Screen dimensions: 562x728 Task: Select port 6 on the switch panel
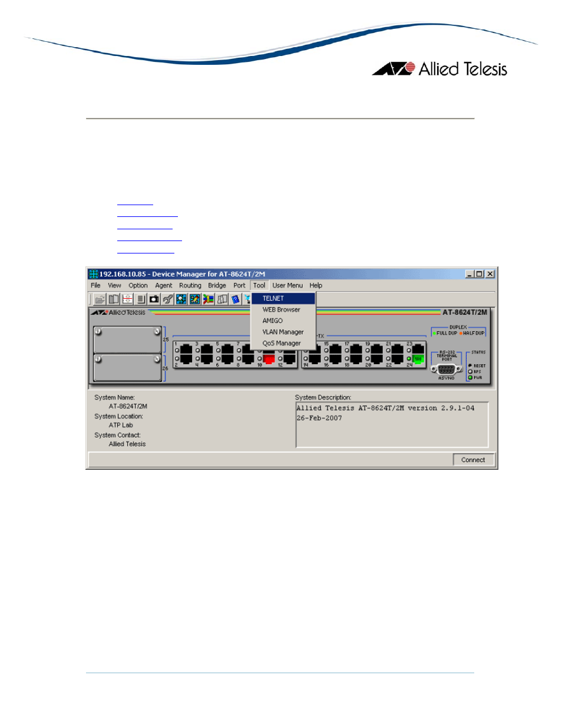(227, 359)
